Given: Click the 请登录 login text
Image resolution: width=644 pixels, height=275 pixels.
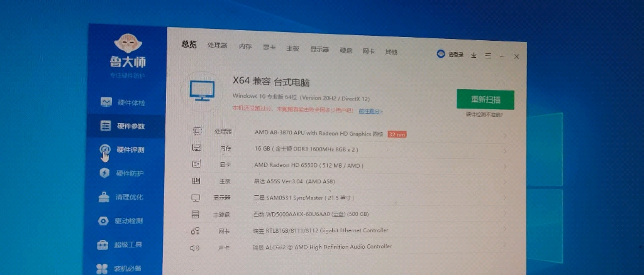Looking at the screenshot, I should 456,55.
